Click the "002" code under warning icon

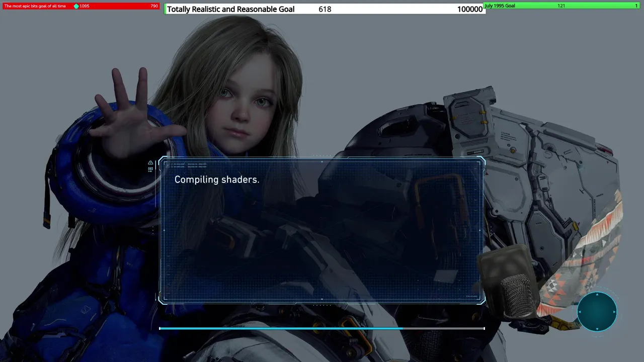click(x=150, y=169)
